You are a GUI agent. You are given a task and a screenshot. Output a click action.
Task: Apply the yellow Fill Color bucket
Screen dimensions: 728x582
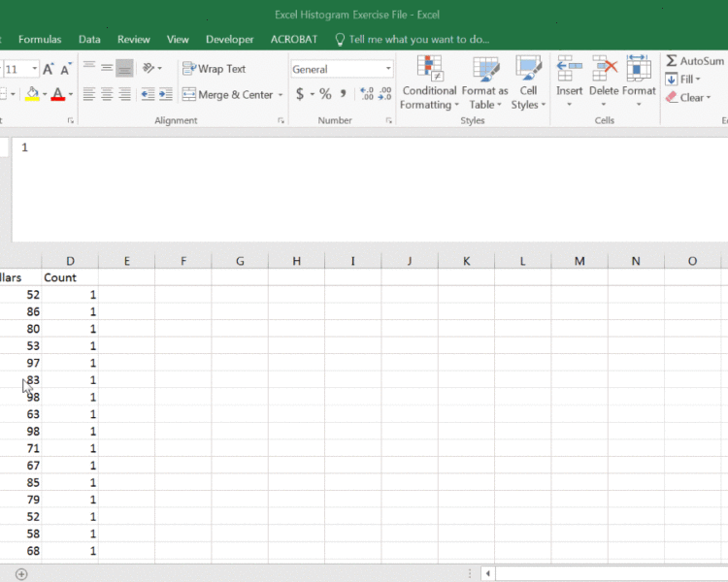coord(32,95)
